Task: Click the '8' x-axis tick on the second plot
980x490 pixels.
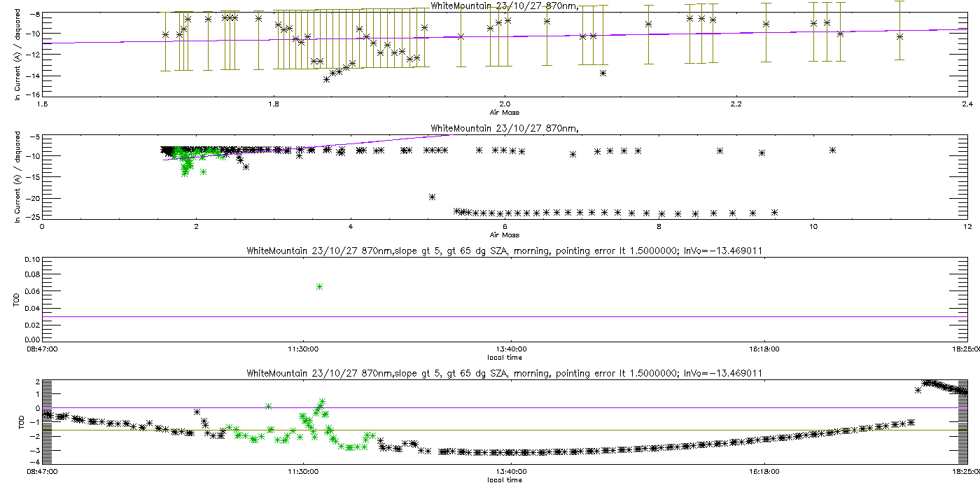Action: pos(659,226)
